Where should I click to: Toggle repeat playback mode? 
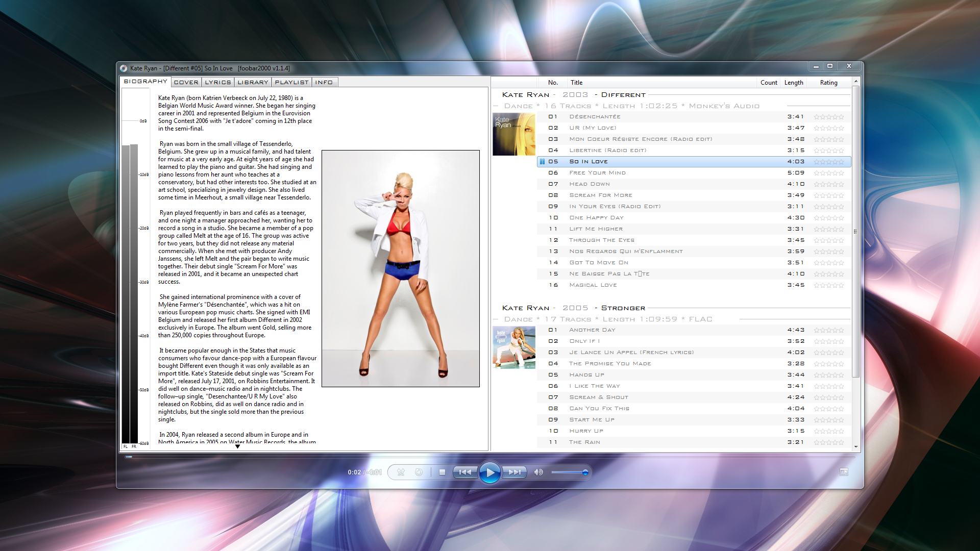pos(419,472)
